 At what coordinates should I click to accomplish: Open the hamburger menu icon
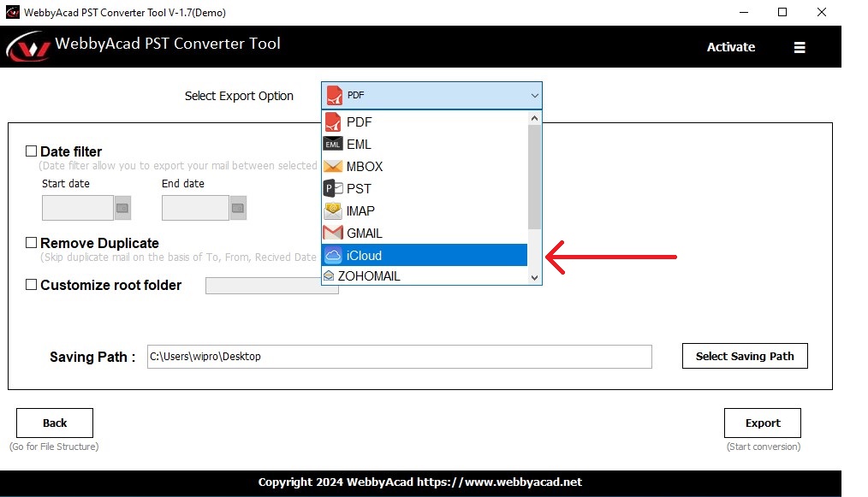click(799, 48)
